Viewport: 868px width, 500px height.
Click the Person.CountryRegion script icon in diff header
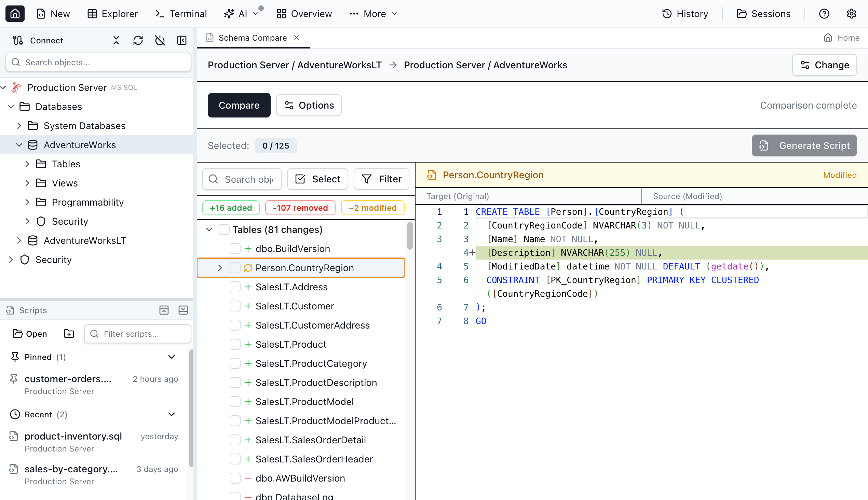tap(432, 175)
